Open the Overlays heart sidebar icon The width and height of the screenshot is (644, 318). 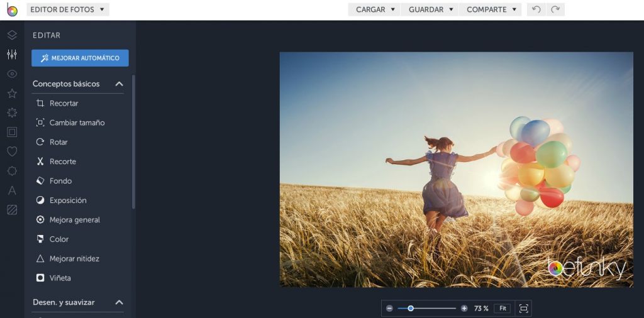coord(12,151)
